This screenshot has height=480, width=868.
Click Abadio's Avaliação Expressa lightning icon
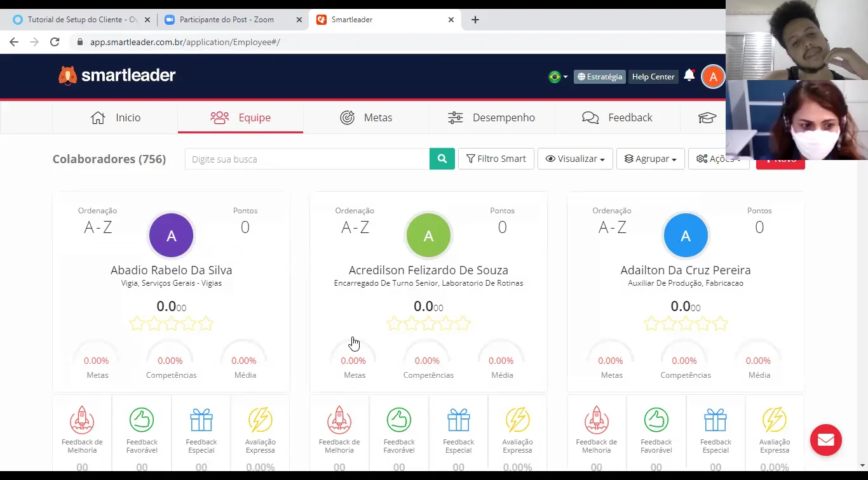point(261,420)
